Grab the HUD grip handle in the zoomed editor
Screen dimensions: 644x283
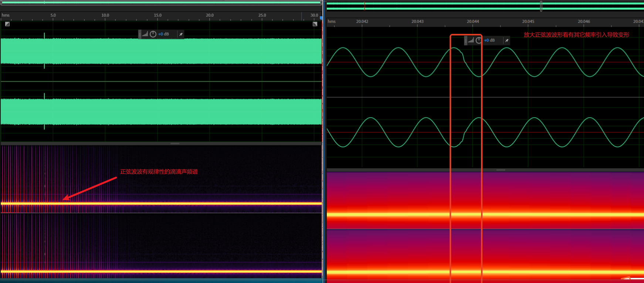(x=465, y=40)
